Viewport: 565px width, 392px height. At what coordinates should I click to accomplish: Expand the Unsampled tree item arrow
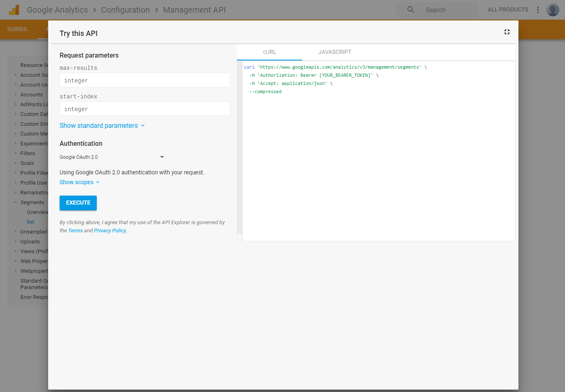[x=16, y=232]
